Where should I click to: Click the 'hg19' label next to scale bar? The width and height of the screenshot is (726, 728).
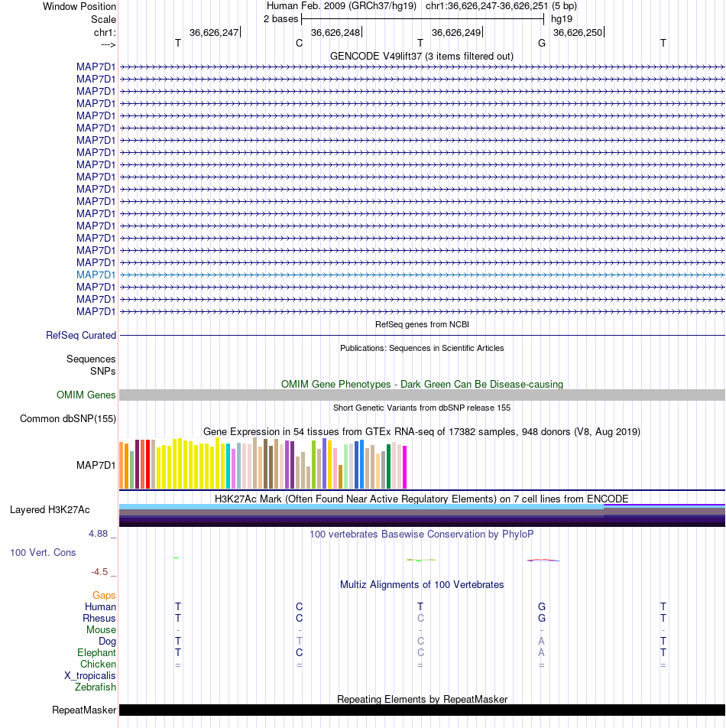pos(562,19)
